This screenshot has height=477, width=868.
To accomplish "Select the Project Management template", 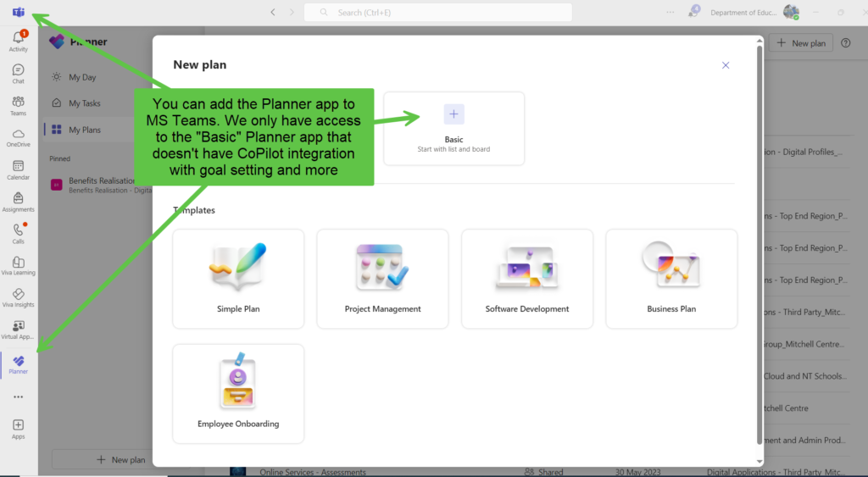I will tap(382, 279).
